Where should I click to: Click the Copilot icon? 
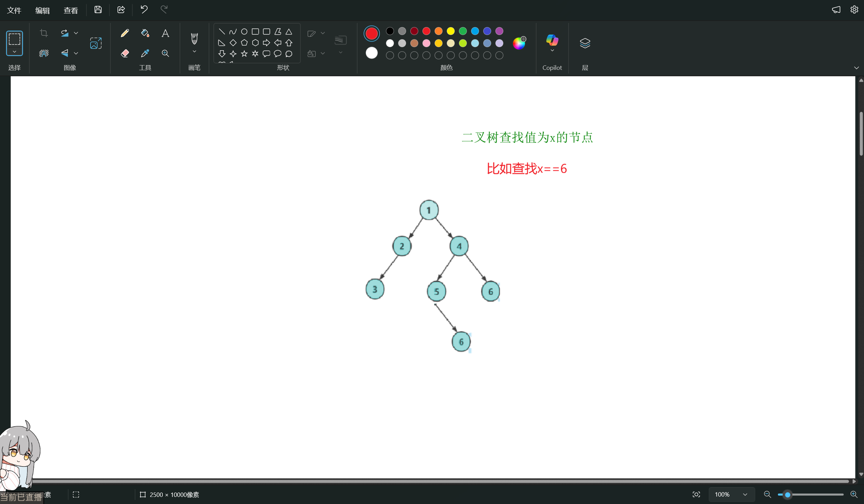[x=552, y=40]
